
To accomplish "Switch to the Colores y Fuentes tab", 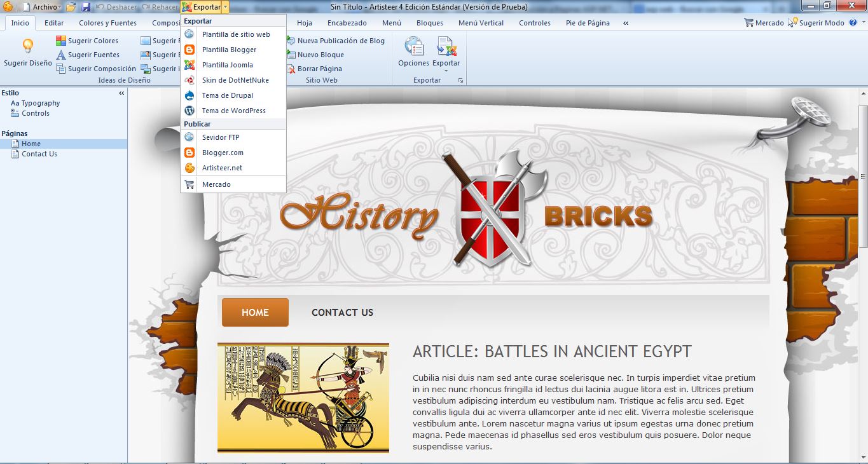I will point(107,23).
